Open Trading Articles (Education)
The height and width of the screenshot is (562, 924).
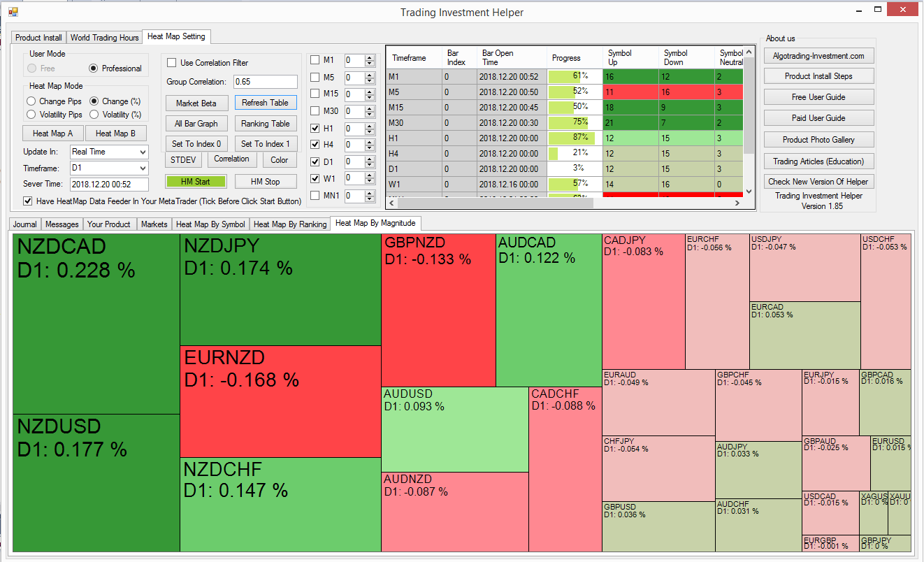pos(818,161)
